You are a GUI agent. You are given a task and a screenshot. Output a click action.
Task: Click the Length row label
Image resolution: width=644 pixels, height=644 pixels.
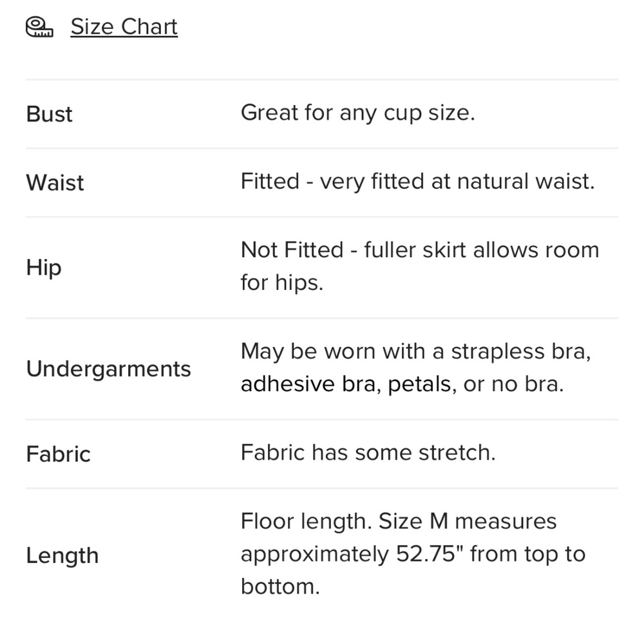coord(62,556)
